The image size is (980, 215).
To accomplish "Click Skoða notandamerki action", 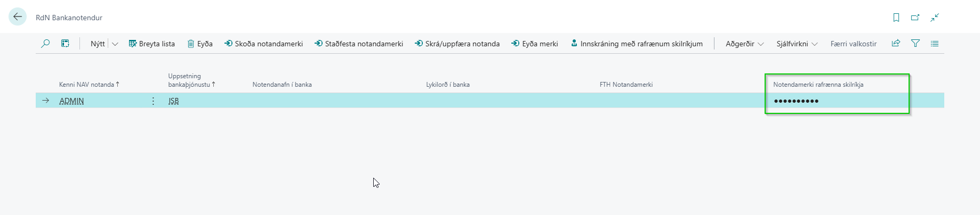I will [263, 44].
